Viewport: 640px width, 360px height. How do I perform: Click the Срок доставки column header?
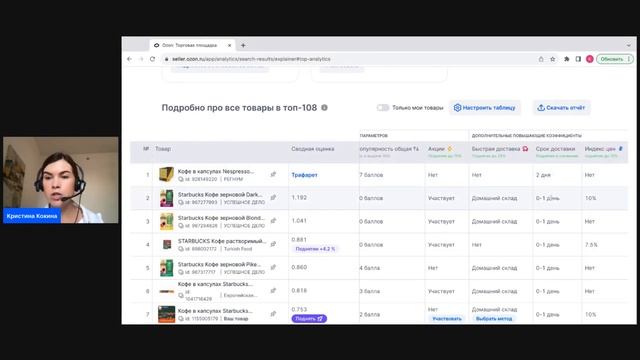point(555,149)
